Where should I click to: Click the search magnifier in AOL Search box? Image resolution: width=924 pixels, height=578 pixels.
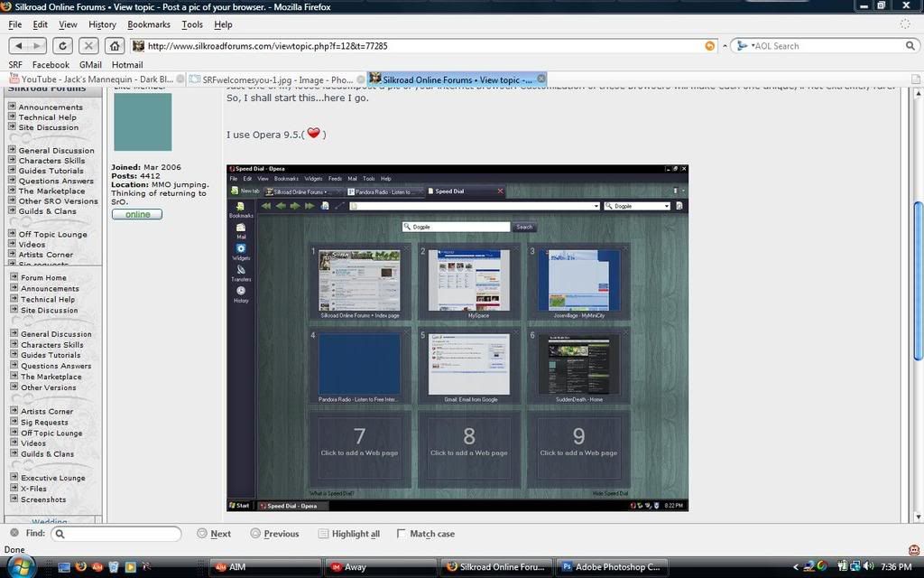[x=910, y=46]
